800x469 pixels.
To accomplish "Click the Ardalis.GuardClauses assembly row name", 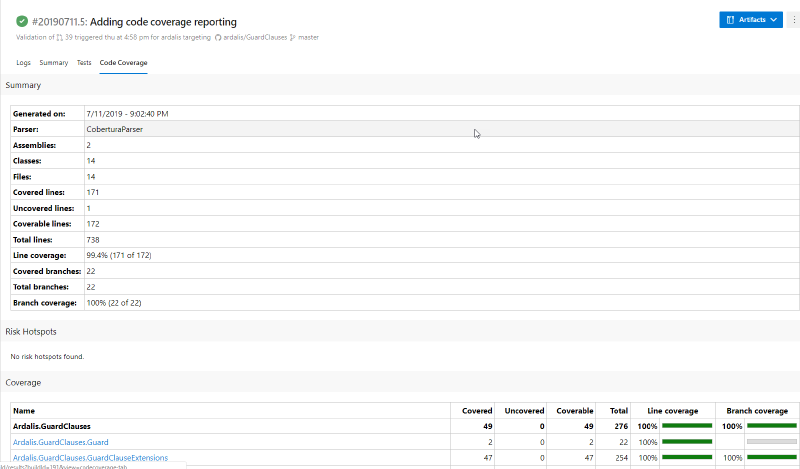I will 52,426.
